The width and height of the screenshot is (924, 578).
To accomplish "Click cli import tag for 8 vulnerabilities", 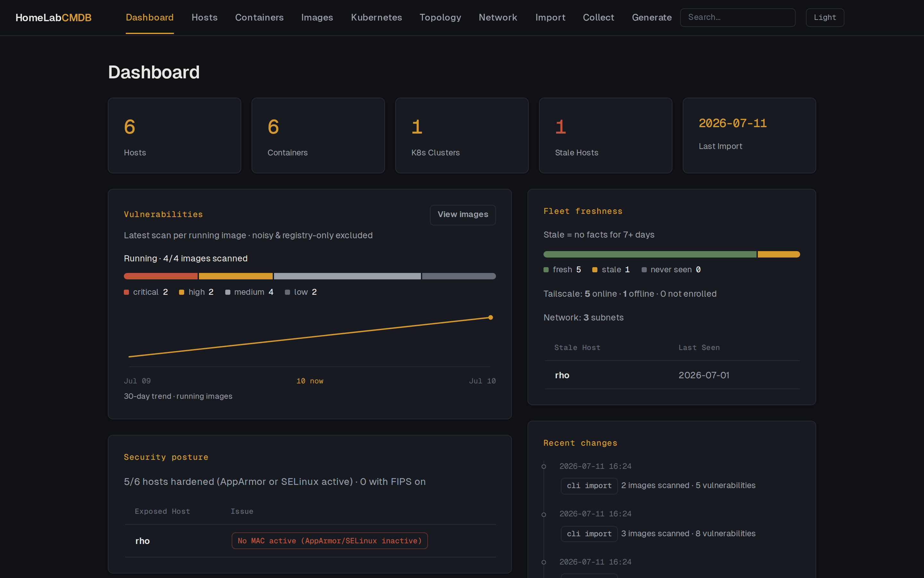I will (589, 534).
